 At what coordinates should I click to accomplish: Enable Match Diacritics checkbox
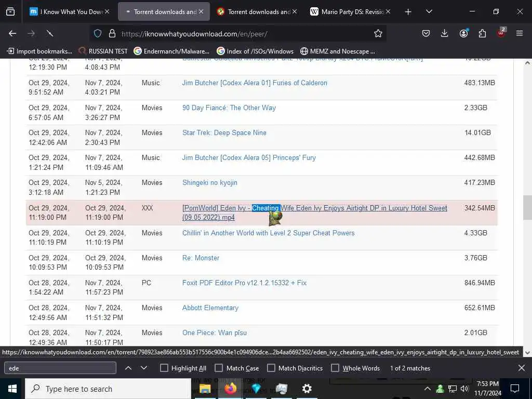[x=271, y=368]
